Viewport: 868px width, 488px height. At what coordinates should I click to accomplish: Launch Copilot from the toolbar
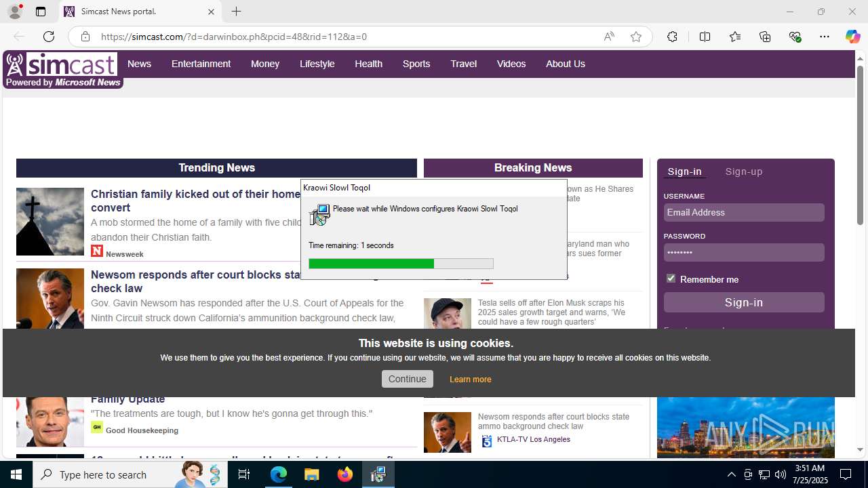coord(852,37)
